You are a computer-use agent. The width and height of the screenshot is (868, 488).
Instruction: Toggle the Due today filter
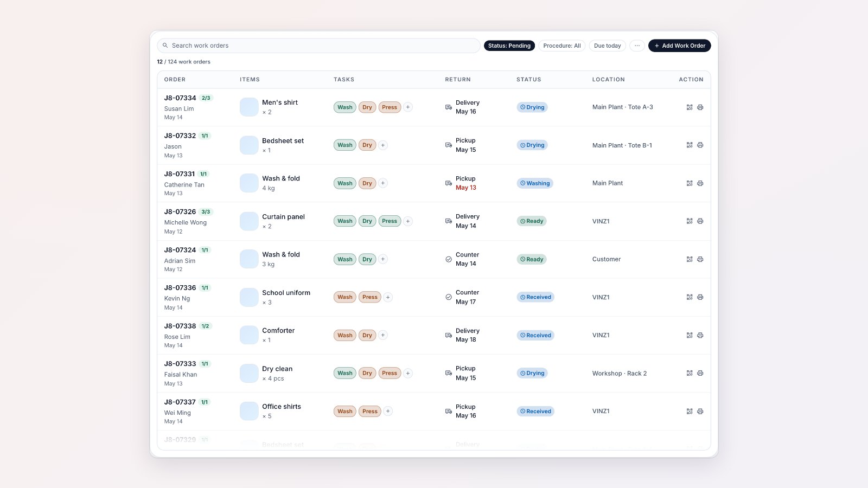point(608,46)
